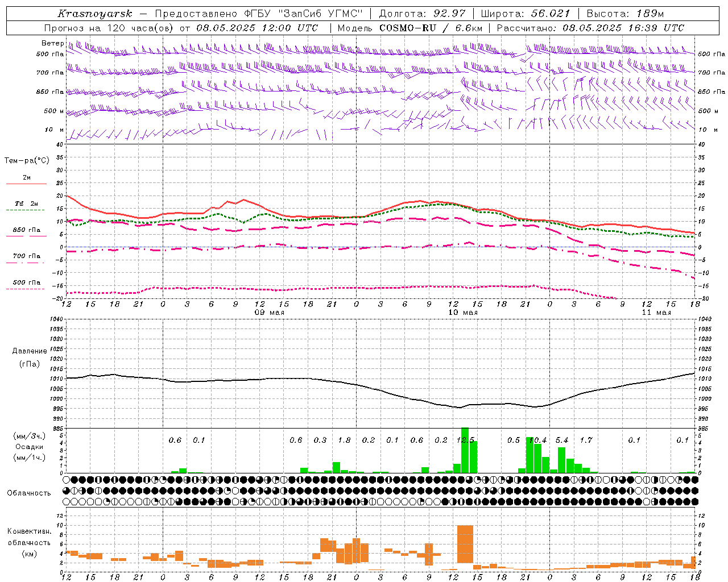Click the 0.5 precipitation total value
Screen dimensions: 728x582
pyautogui.click(x=514, y=440)
